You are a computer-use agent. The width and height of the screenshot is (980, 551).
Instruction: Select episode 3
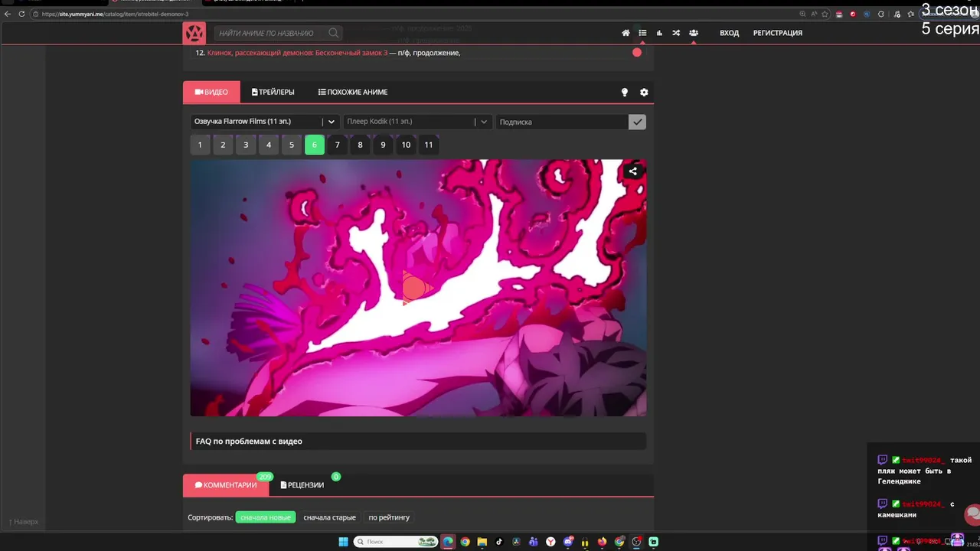246,145
